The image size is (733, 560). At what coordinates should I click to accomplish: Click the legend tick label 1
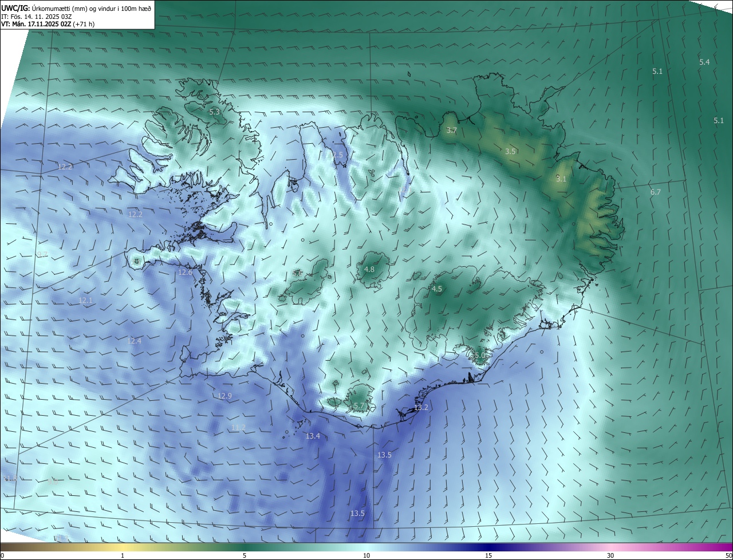[x=123, y=555]
